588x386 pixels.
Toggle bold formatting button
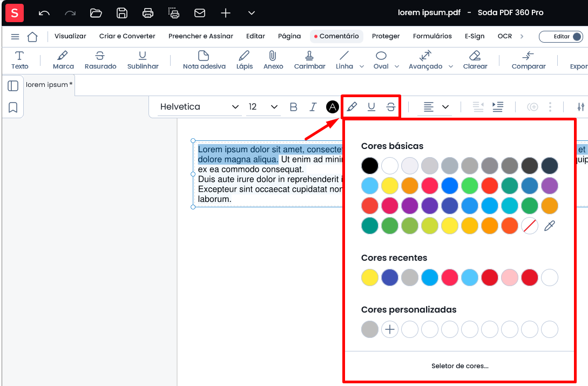[x=294, y=107]
